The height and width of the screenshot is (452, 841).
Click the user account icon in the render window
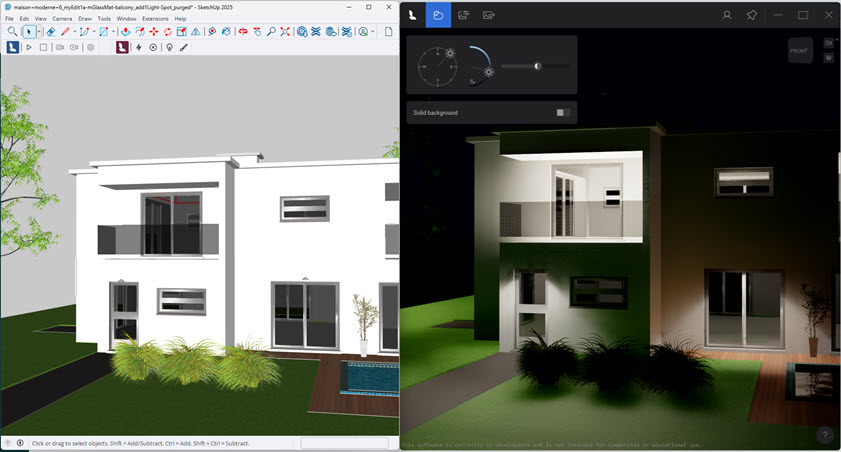tap(727, 15)
